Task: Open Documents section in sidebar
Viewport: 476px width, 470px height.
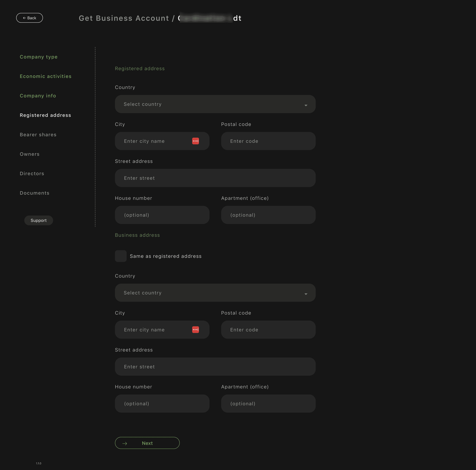Action: 34,193
